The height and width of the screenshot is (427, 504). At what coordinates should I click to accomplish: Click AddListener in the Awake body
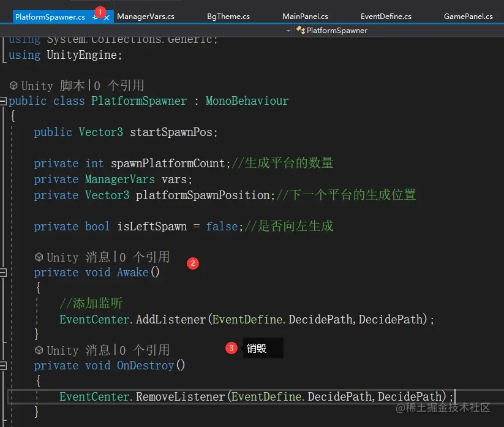click(171, 320)
